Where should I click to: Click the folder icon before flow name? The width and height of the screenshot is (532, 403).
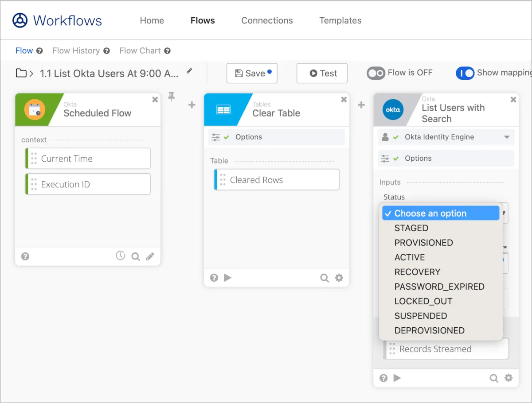click(21, 73)
